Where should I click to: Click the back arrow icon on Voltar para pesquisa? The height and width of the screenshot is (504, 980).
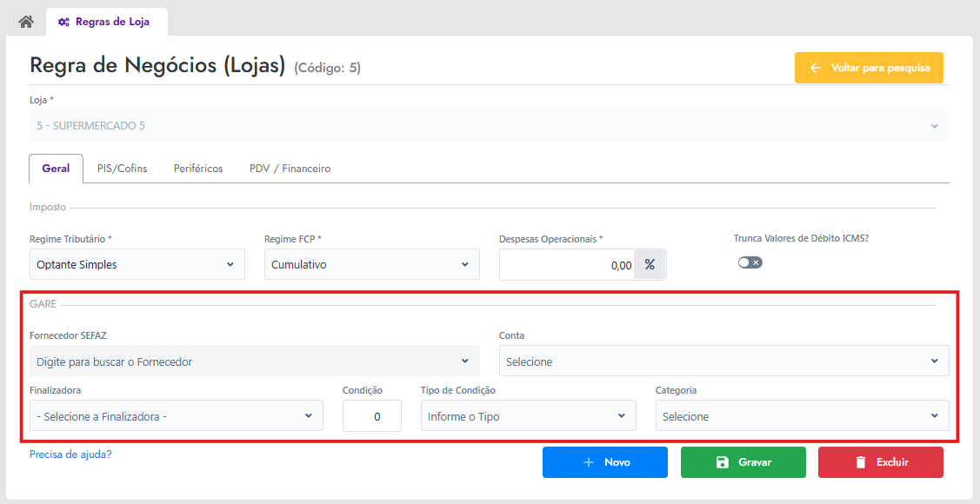tap(815, 68)
